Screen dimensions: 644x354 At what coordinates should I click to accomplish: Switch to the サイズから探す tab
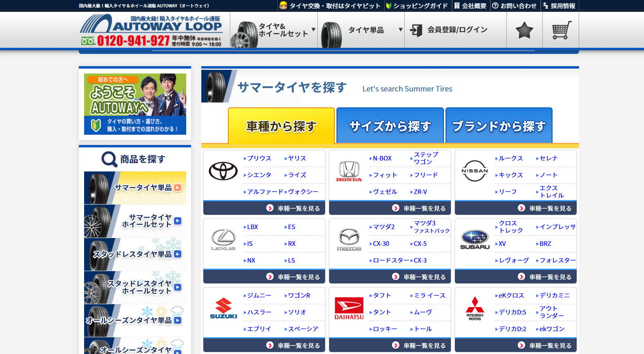click(x=390, y=126)
